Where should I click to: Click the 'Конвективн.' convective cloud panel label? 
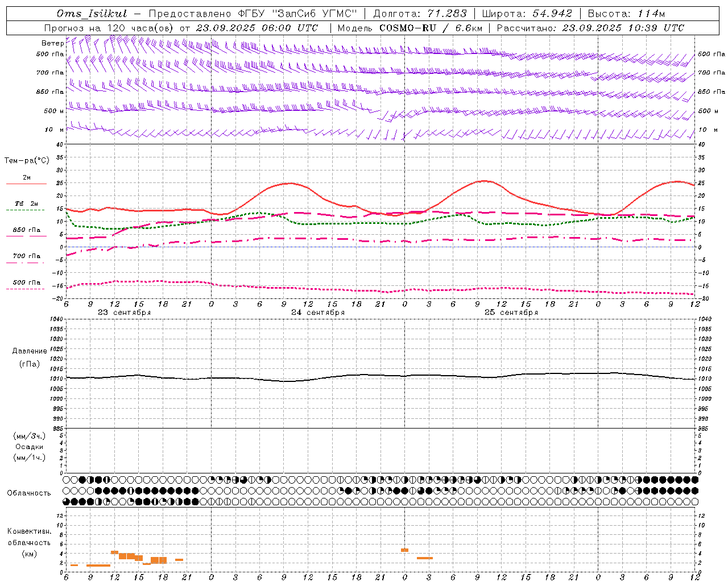29,531
